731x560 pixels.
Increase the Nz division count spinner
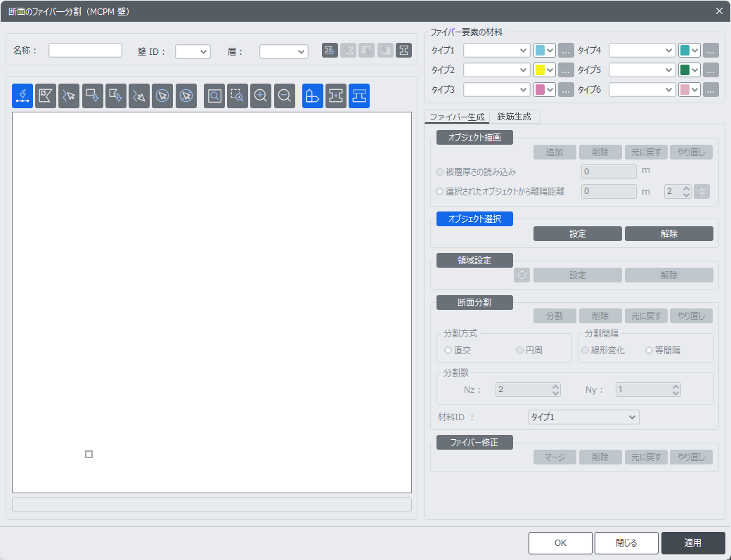[x=555, y=386]
